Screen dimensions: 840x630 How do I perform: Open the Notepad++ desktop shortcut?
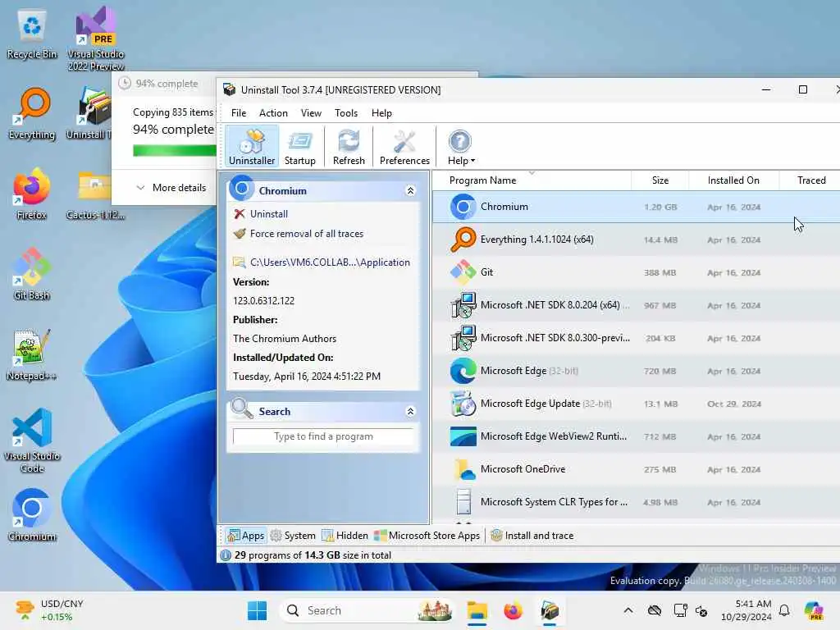[32, 354]
